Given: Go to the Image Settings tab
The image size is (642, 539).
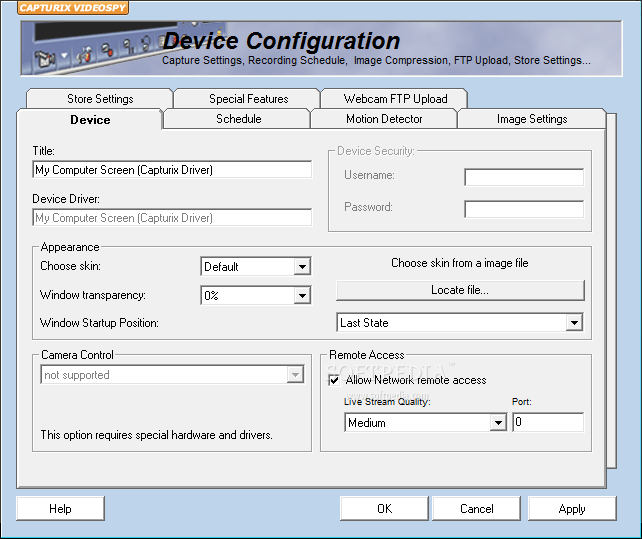Looking at the screenshot, I should click(x=532, y=119).
